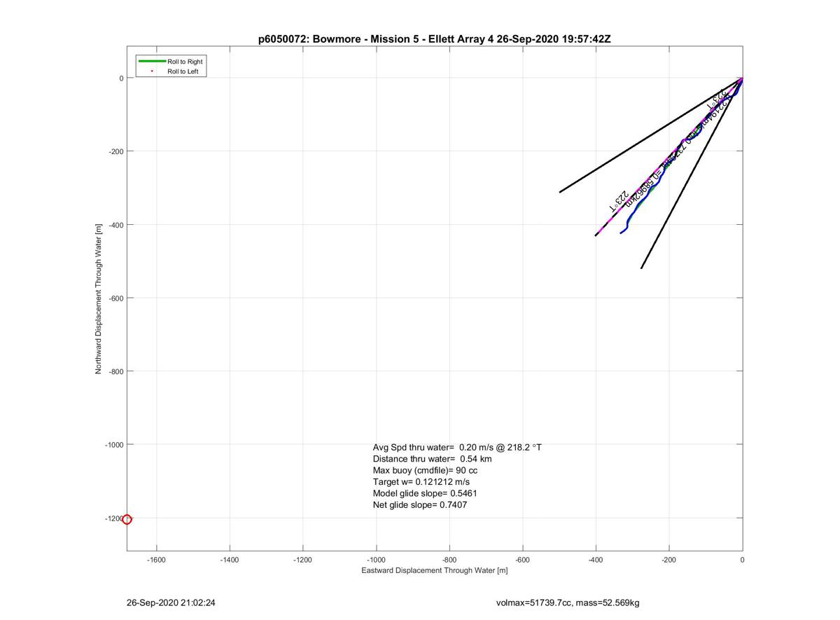Image resolution: width=840 pixels, height=620 pixels.
Task: Click the lower end of the blue glider track
Action: [x=621, y=233]
